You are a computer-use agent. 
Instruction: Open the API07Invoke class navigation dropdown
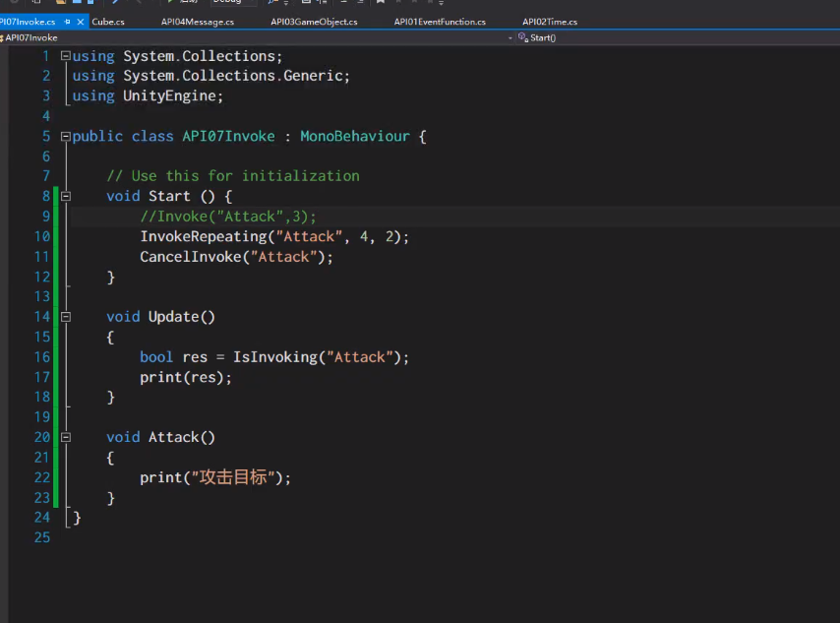pyautogui.click(x=257, y=37)
